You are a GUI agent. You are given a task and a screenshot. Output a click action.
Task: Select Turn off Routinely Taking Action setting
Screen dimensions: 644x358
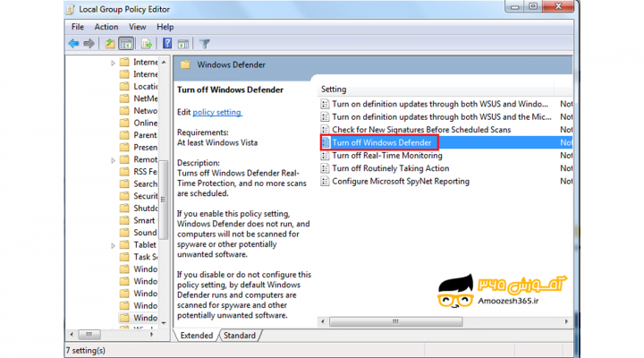pyautogui.click(x=390, y=168)
